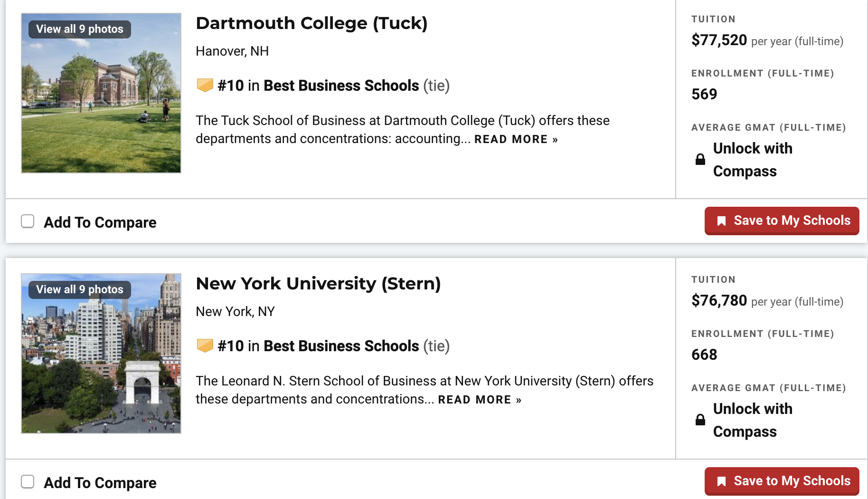Screen dimensions: 868x499
Task: Open the New York University (Stern) title link
Action: (x=318, y=284)
